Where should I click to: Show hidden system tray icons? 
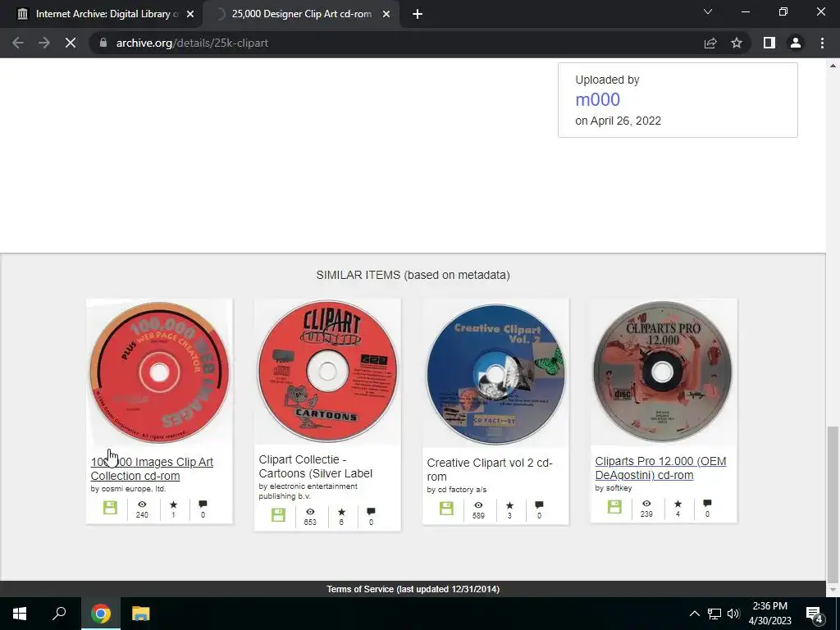point(694,614)
